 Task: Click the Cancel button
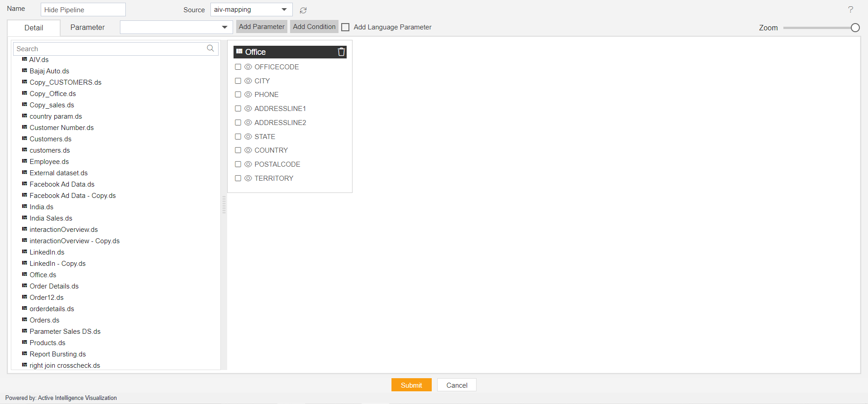(457, 385)
